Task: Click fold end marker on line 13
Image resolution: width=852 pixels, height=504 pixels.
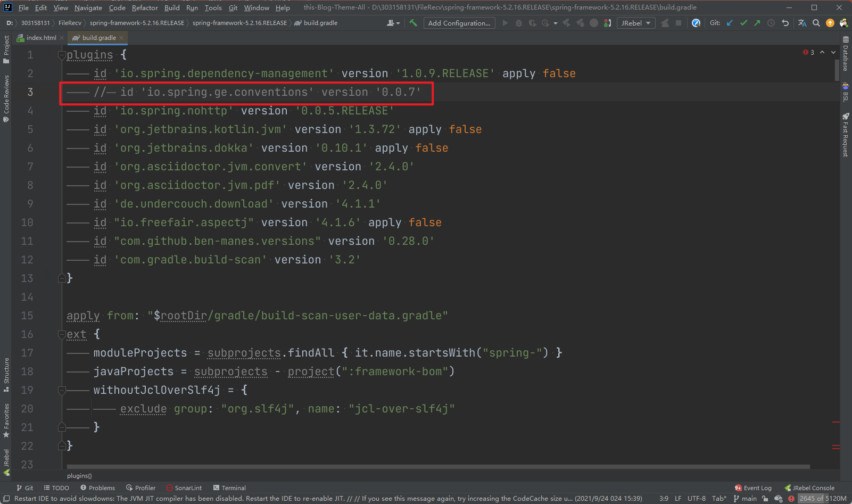Action: point(62,278)
